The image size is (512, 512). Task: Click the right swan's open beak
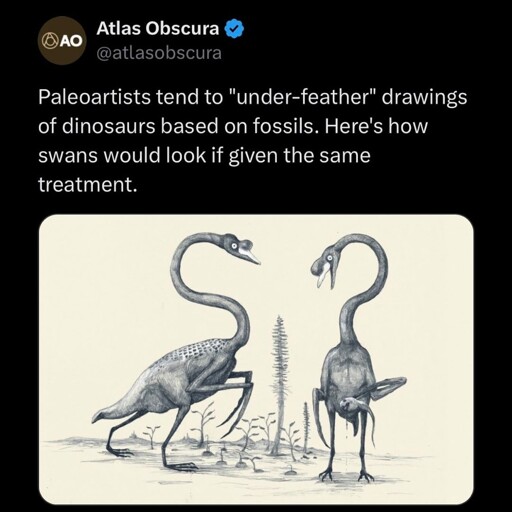point(325,274)
